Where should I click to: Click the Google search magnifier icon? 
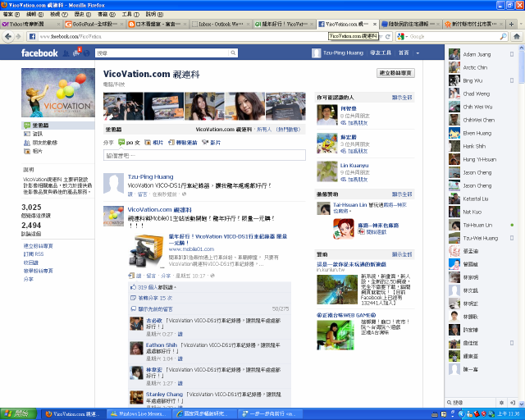503,36
